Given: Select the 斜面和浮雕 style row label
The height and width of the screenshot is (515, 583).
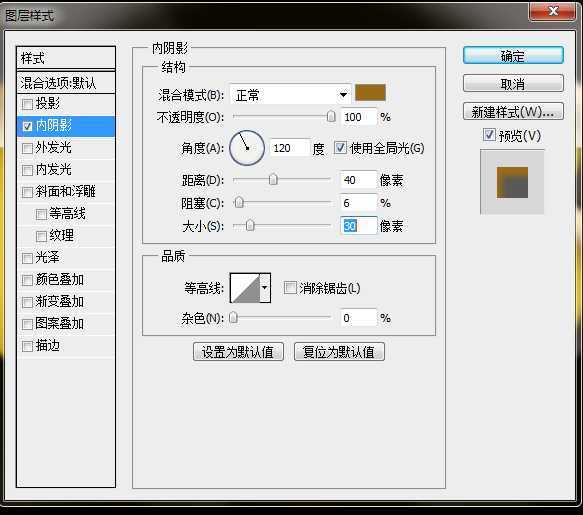Looking at the screenshot, I should point(65,192).
